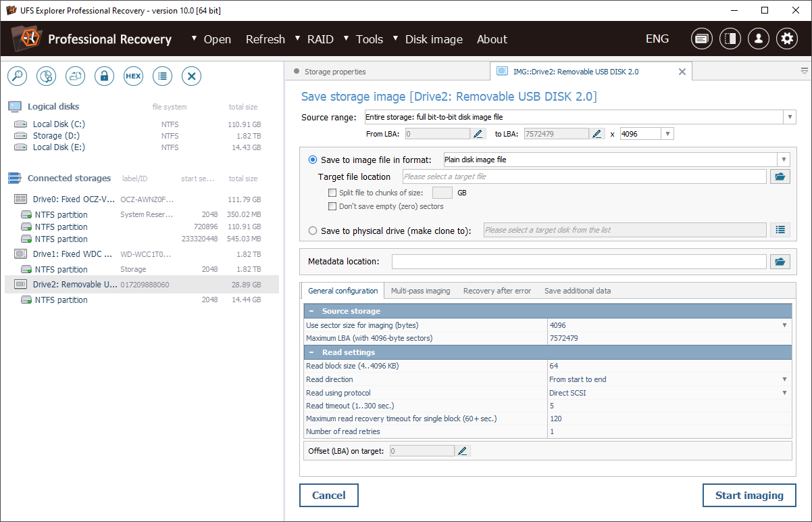
Task: Open the settings gear icon
Action: coord(787,39)
